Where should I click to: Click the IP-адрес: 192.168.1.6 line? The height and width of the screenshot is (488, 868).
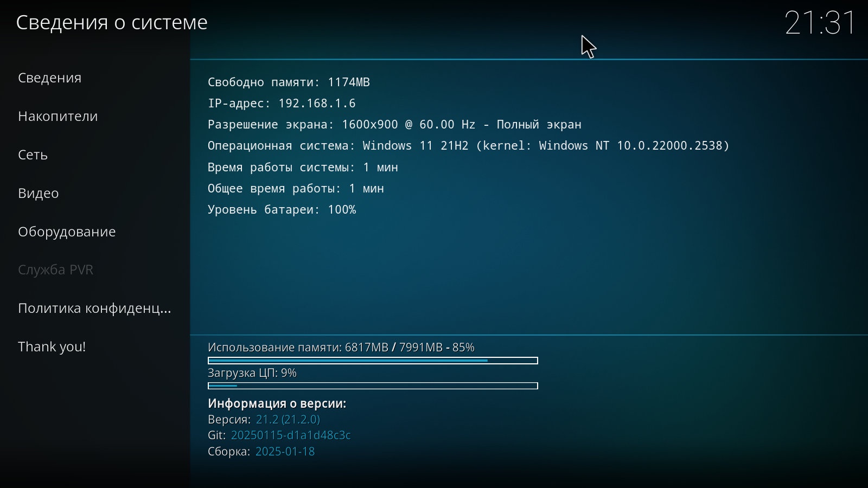(x=282, y=104)
